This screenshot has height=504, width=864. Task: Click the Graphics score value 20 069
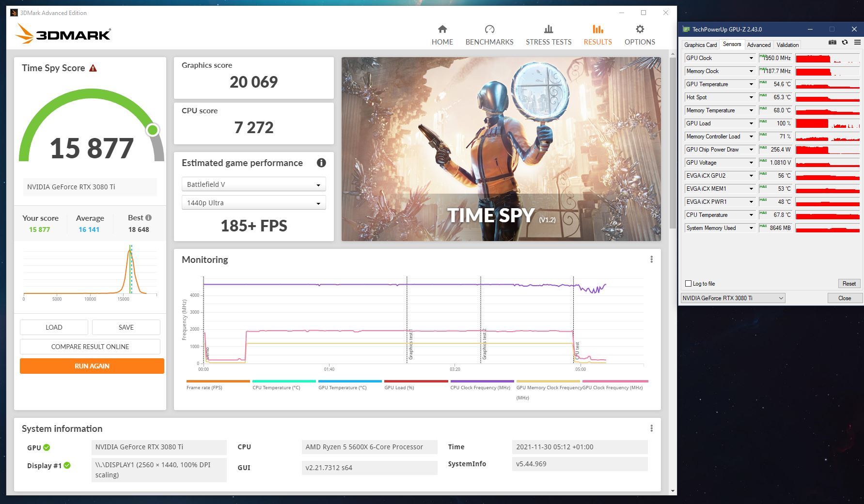pos(253,82)
